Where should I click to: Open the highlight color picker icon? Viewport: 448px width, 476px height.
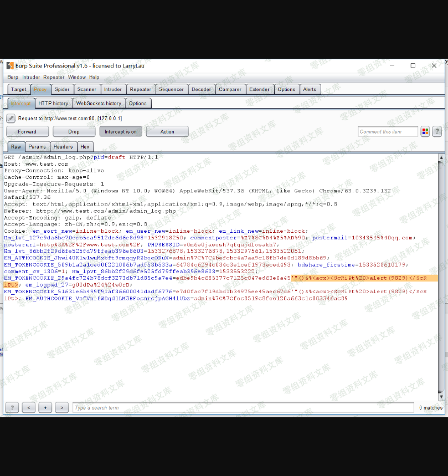pyautogui.click(x=425, y=131)
